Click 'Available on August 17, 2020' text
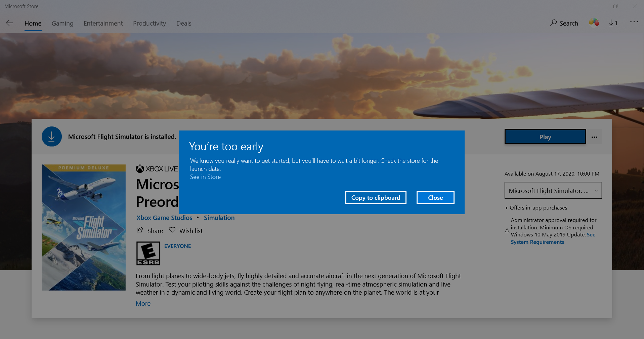Viewport: 644px width, 339px height. tap(552, 174)
